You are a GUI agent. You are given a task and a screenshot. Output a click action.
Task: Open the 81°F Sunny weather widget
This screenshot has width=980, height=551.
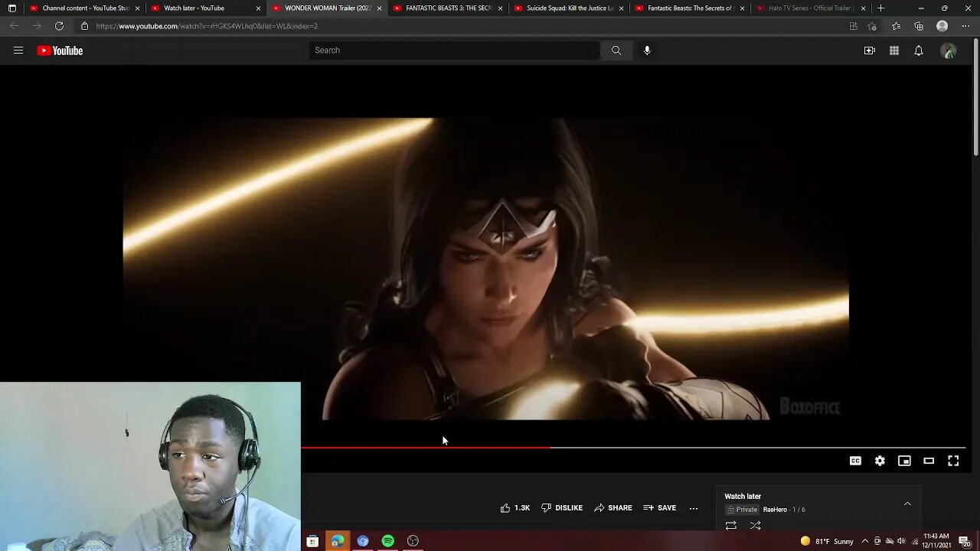827,541
